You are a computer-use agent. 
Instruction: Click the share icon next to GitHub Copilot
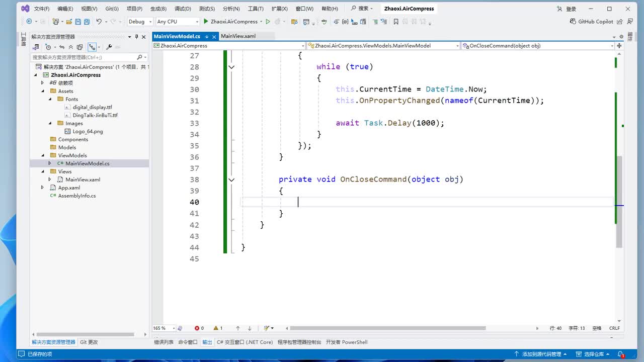620,22
